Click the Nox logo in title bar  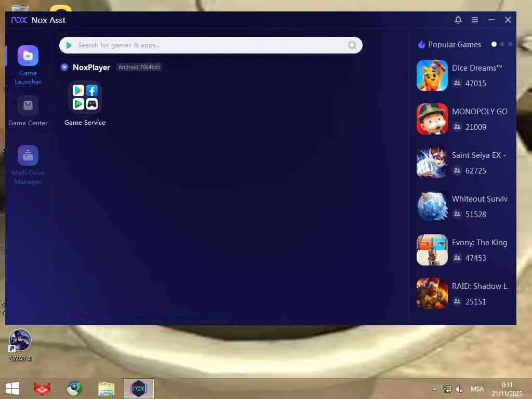click(19, 20)
